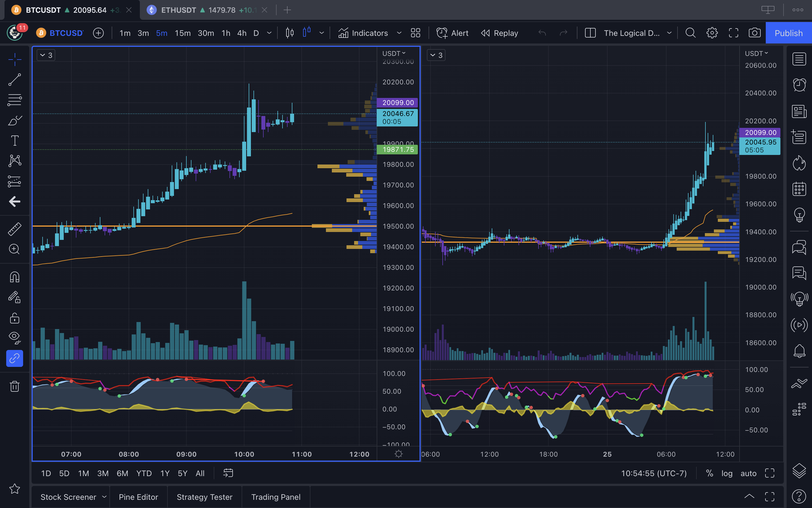Collapse right chart indicator legend

[x=436, y=55]
